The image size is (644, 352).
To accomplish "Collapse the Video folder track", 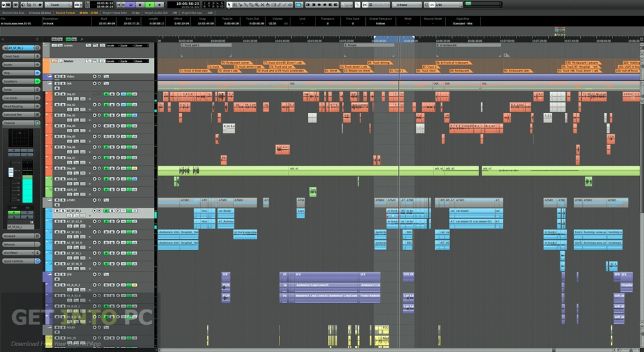I will click(x=50, y=75).
